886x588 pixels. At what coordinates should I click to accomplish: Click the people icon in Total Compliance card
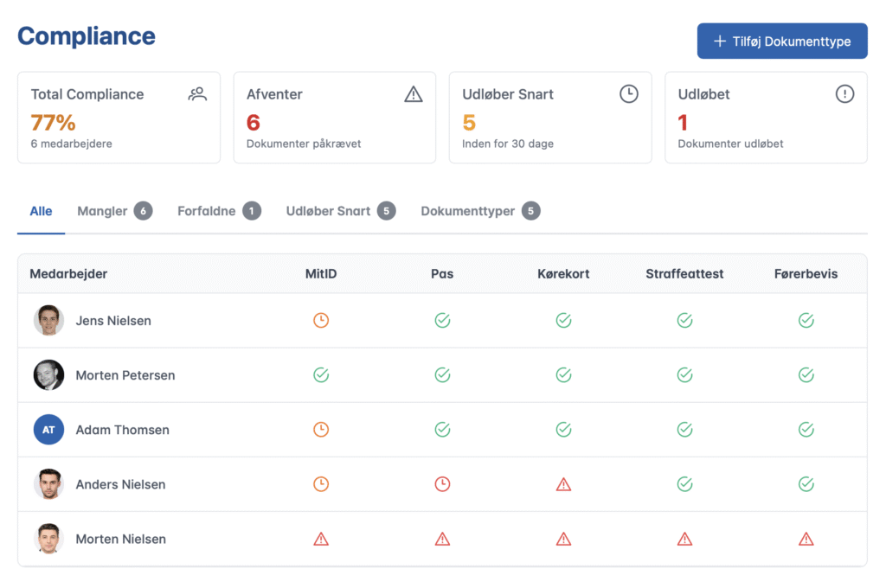click(197, 94)
